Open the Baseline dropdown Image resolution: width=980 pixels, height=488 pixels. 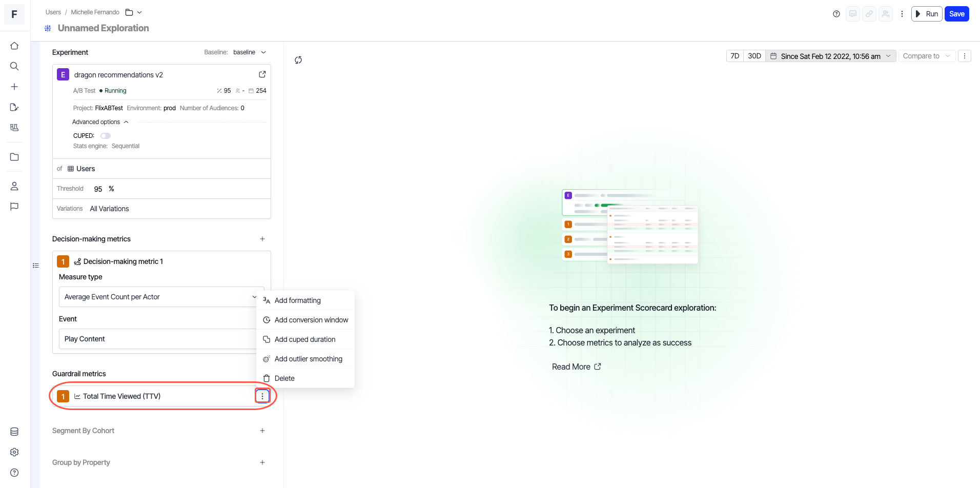250,52
